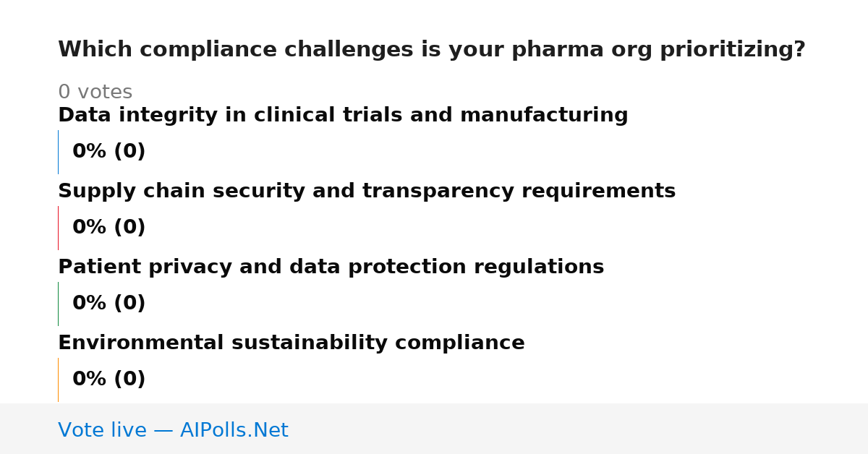Click the blue result bar for Data integrity
Screen dimensions: 868x454
tap(58, 152)
